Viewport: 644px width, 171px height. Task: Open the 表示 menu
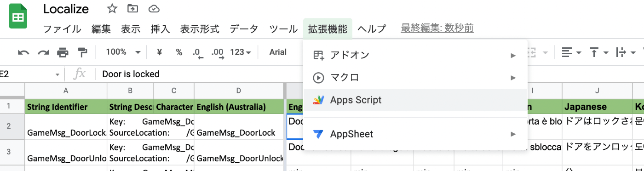[131, 29]
